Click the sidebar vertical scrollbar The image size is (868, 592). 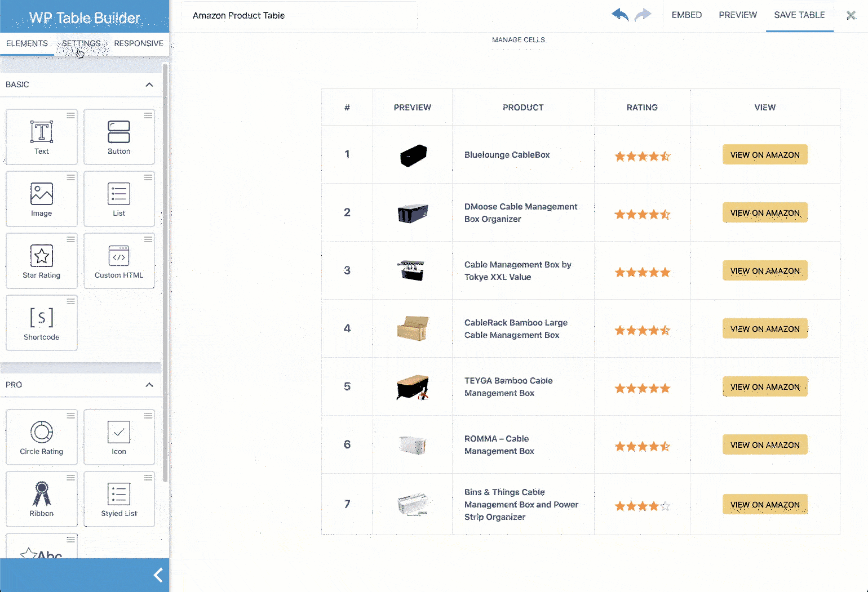click(x=165, y=273)
